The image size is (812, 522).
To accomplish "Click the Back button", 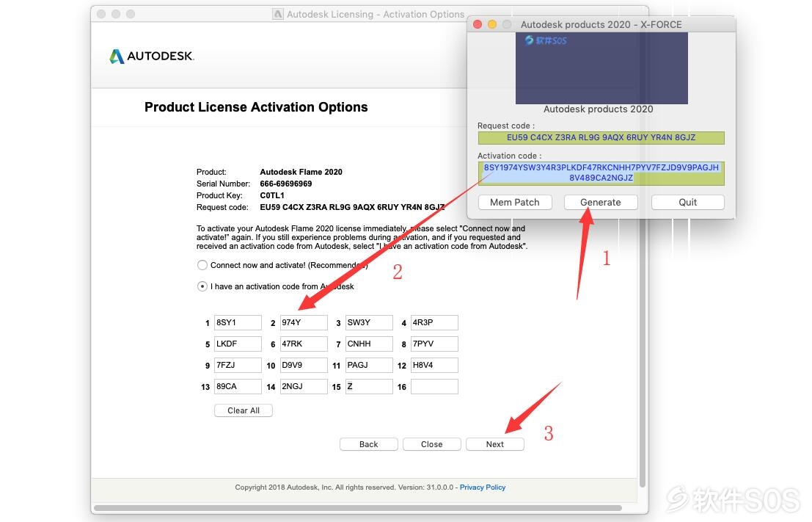I will coord(369,444).
